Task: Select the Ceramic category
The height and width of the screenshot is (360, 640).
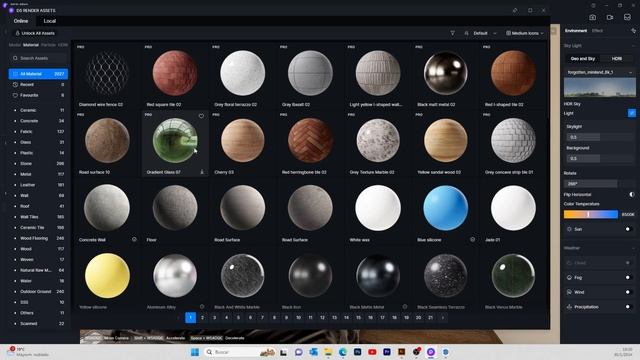Action: coord(38,110)
